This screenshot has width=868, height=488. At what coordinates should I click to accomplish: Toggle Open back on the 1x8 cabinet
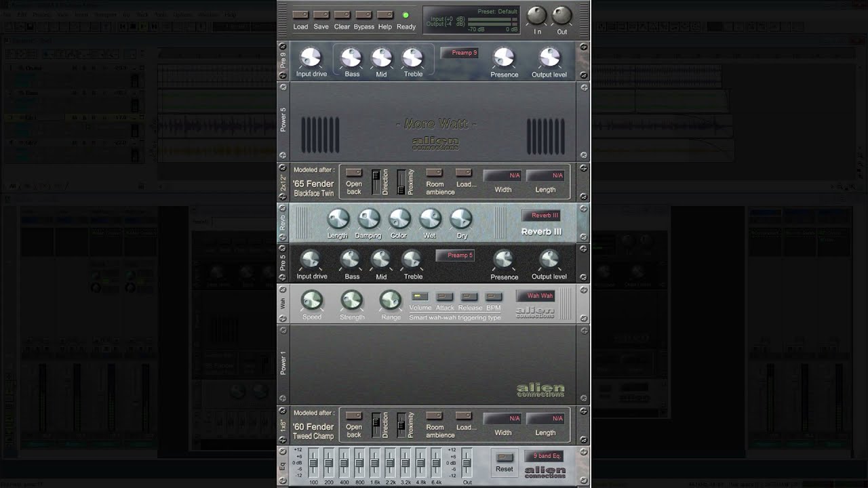pos(354,415)
